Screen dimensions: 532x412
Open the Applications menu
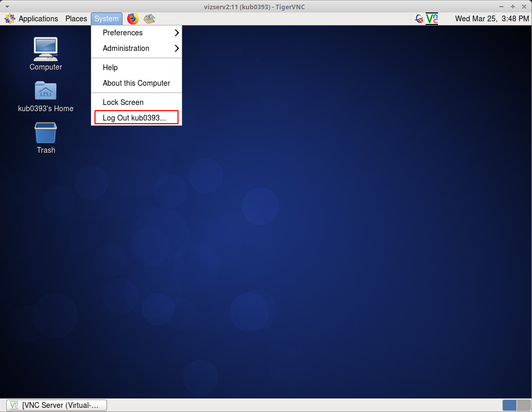[32, 19]
